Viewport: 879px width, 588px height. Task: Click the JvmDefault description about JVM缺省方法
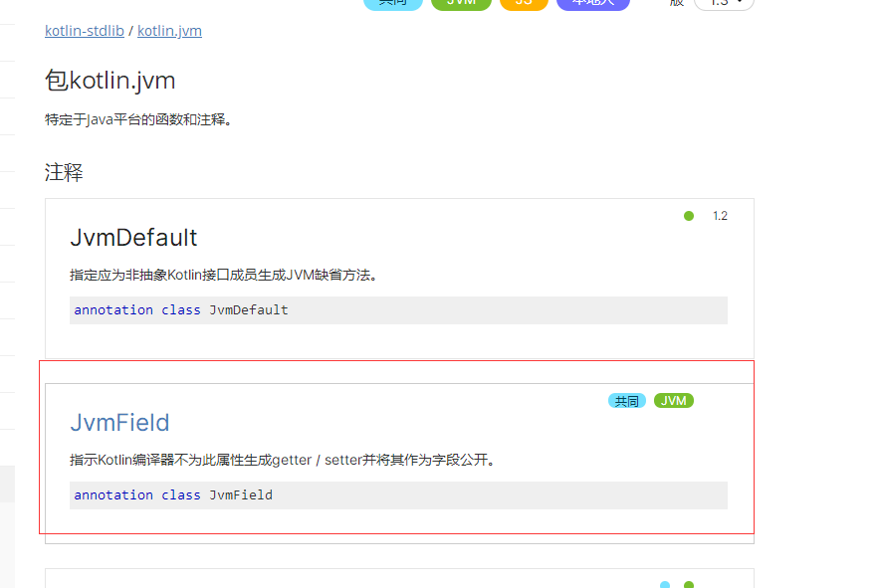point(224,276)
